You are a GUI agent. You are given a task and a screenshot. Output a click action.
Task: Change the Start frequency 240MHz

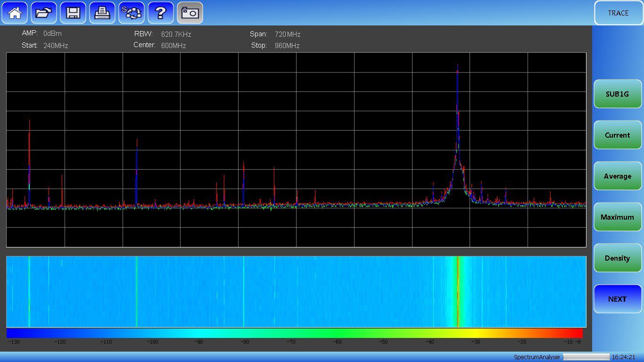(x=56, y=46)
